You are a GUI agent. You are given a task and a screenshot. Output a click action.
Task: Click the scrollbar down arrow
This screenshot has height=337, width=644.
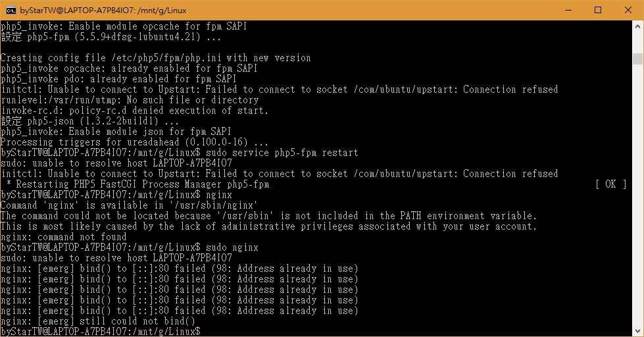637,331
